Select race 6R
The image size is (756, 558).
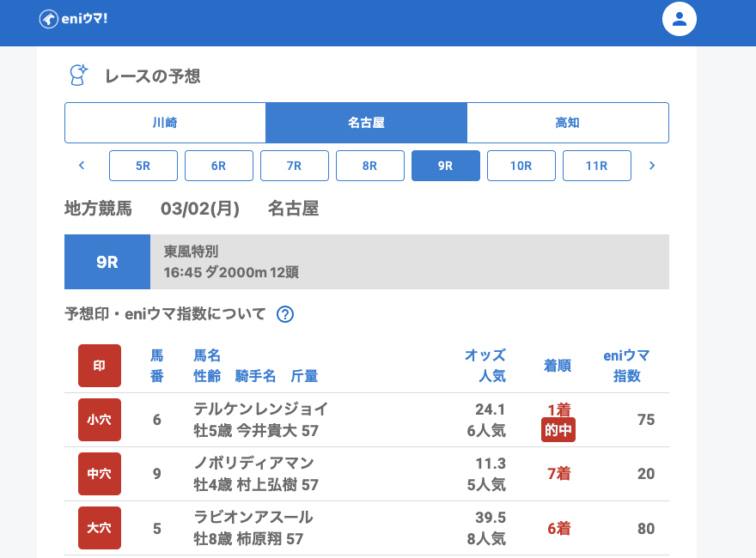coord(219,166)
